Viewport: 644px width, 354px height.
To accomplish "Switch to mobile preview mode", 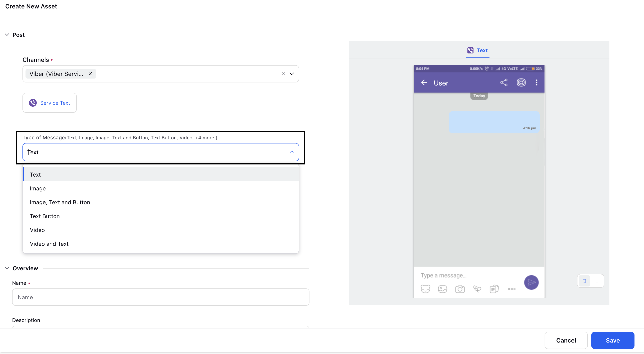I will pyautogui.click(x=584, y=281).
